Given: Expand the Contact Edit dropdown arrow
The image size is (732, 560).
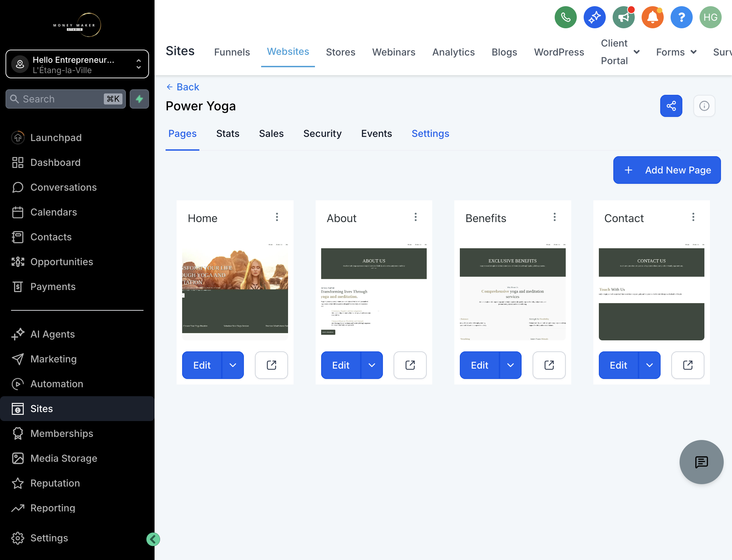Looking at the screenshot, I should 649,365.
